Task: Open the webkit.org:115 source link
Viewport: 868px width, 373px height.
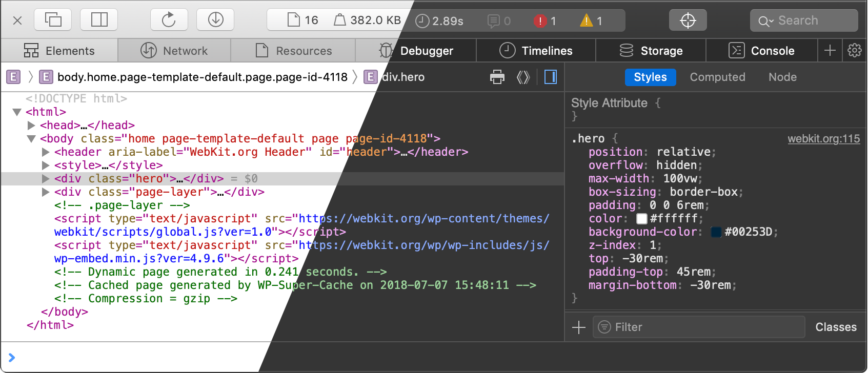Action: click(823, 138)
